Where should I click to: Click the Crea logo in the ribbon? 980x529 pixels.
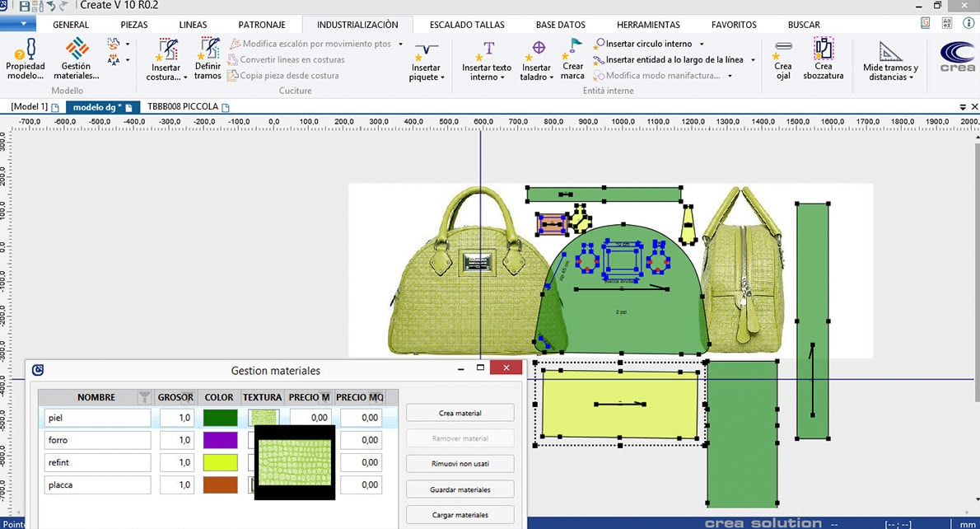pos(956,58)
